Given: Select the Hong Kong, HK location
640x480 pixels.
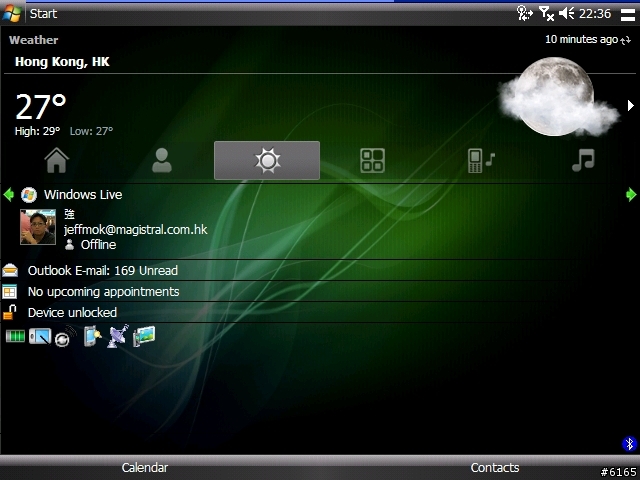Looking at the screenshot, I should click(x=62, y=62).
